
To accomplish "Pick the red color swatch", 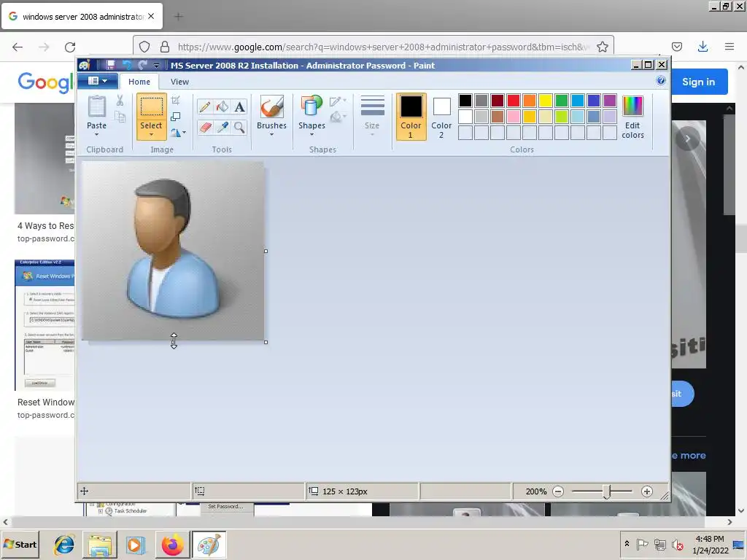I will tap(514, 101).
